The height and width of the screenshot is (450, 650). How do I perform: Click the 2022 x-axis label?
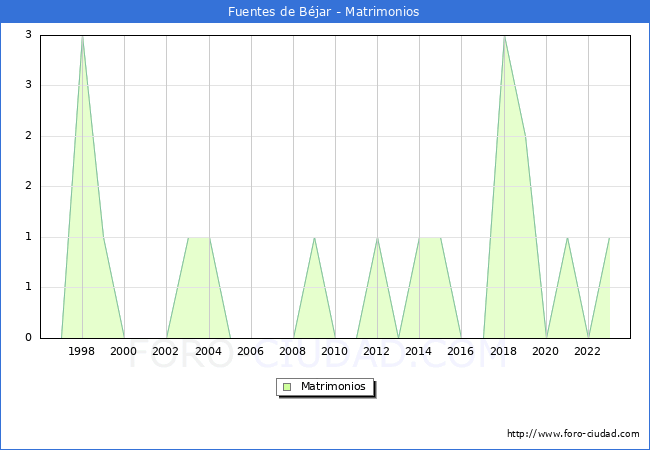(587, 351)
